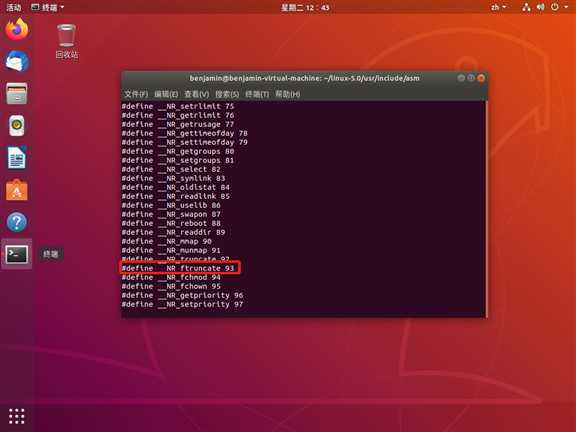
Task: Click the line __NR_readdir 89
Action: (x=173, y=232)
